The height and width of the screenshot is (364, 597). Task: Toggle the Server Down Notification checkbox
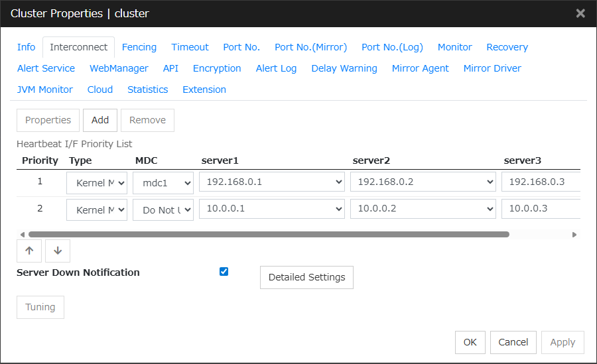(224, 271)
